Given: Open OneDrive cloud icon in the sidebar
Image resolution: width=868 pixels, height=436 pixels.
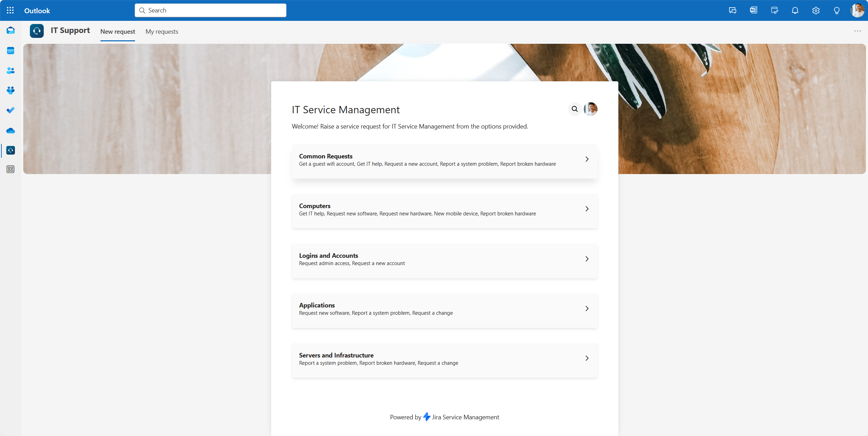Looking at the screenshot, I should point(10,131).
